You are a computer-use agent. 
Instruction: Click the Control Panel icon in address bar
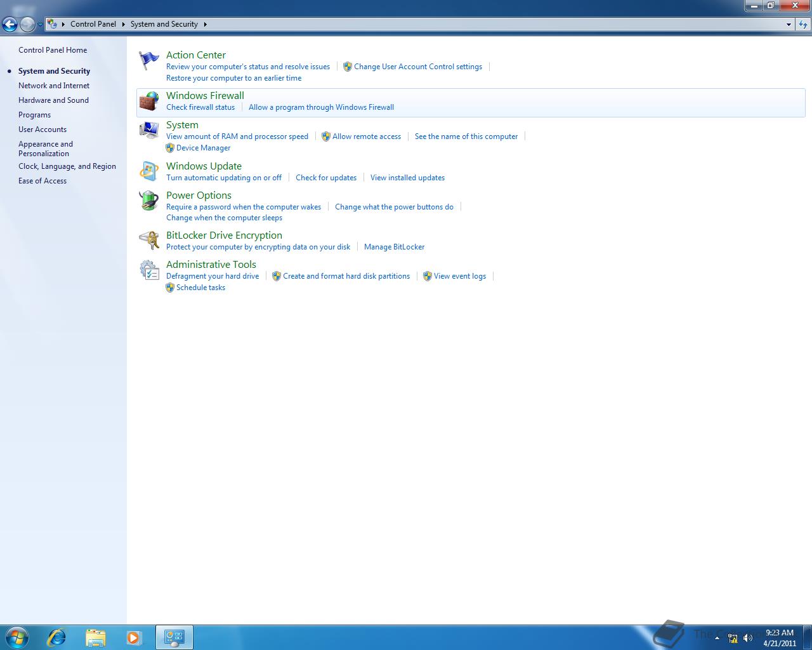53,24
